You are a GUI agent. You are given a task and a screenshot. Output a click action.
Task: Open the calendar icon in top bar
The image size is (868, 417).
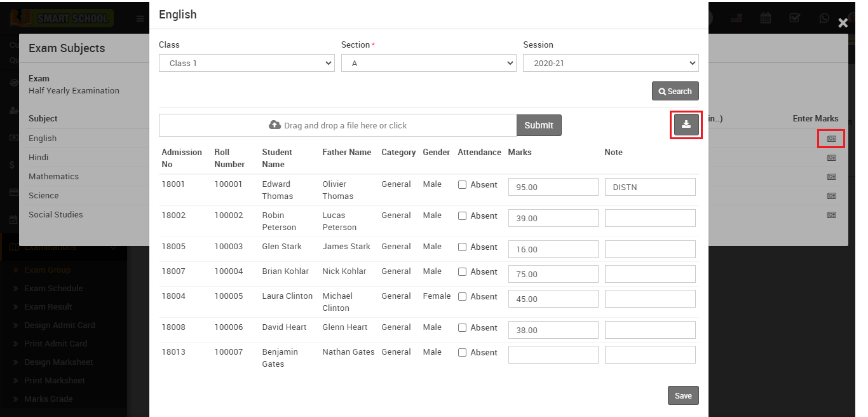point(766,18)
